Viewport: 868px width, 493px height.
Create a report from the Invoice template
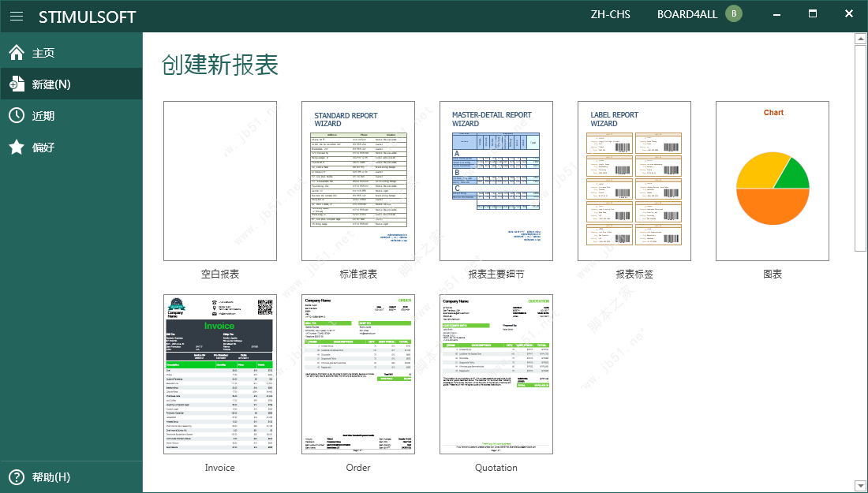click(219, 373)
